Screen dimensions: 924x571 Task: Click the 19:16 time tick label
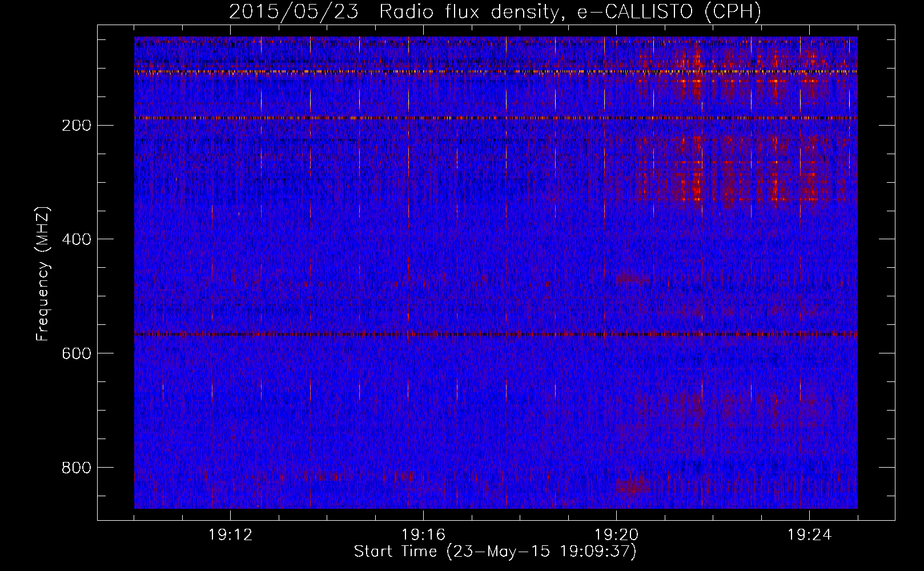pyautogui.click(x=423, y=535)
